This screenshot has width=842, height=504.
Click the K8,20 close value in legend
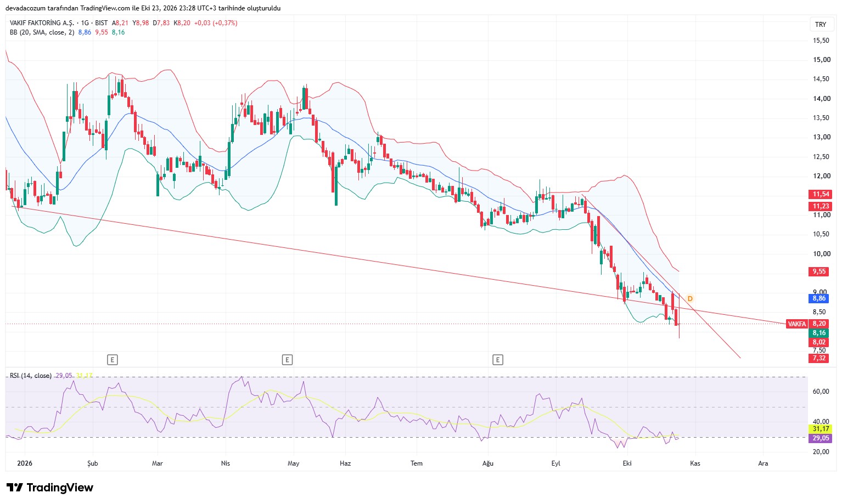(182, 23)
